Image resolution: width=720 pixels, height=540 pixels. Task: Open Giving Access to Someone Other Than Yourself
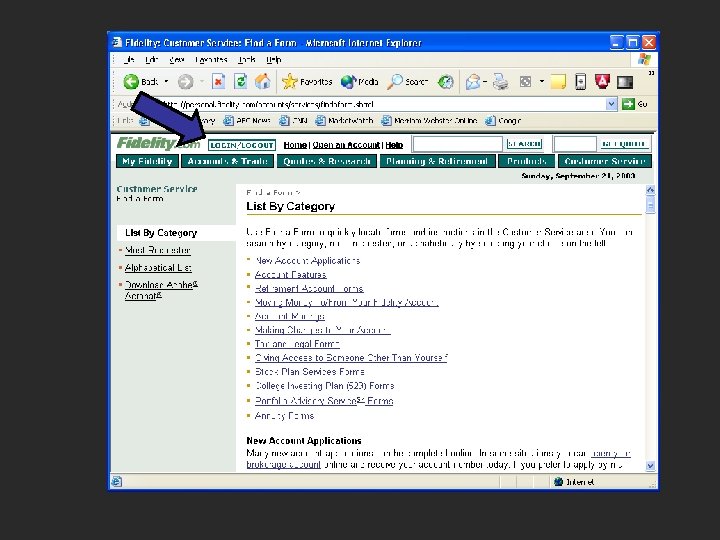(x=351, y=358)
